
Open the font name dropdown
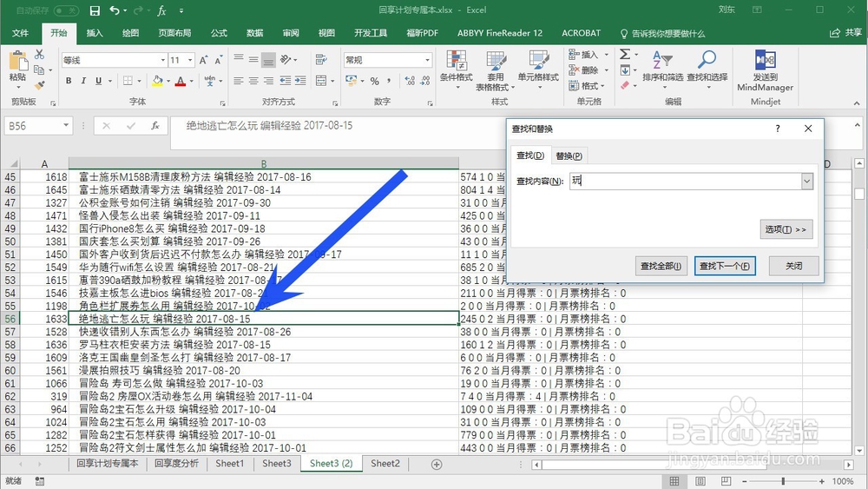click(163, 60)
